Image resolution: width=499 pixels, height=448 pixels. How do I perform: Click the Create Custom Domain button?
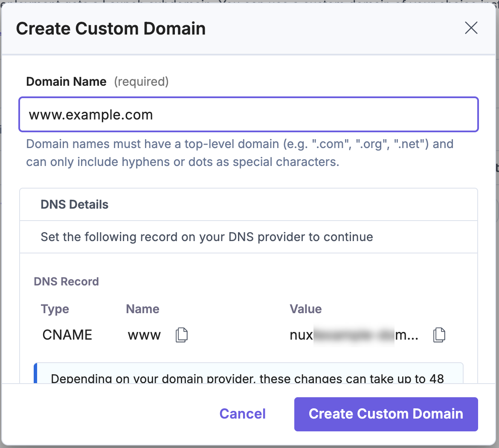pyautogui.click(x=386, y=413)
